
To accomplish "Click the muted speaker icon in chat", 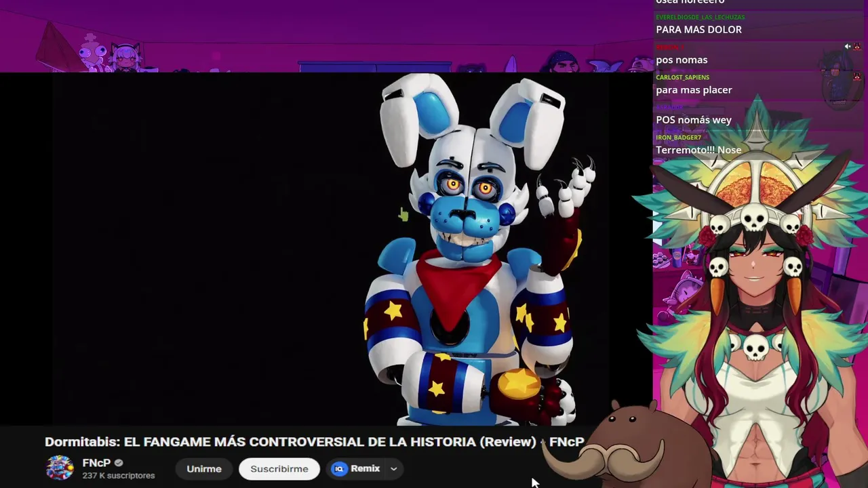I will 847,47.
